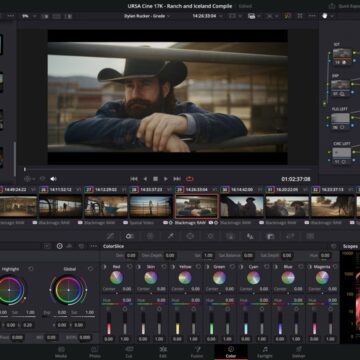Click the Green hue color swatch wheel
The image size is (360, 360).
pos(219,278)
